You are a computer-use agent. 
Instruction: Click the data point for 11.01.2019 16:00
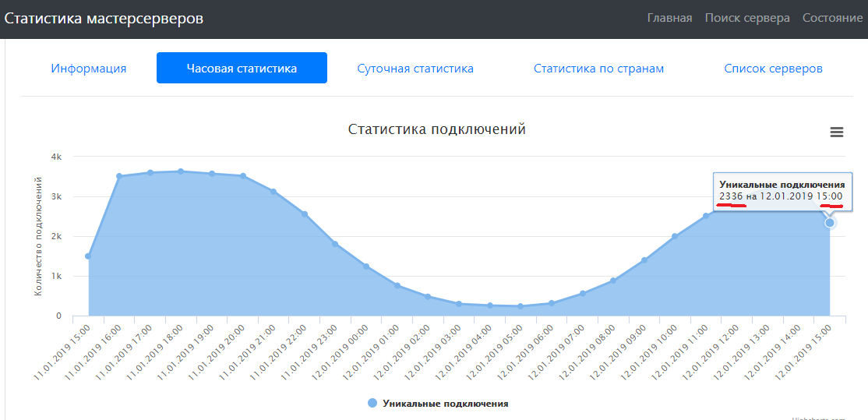pyautogui.click(x=119, y=176)
